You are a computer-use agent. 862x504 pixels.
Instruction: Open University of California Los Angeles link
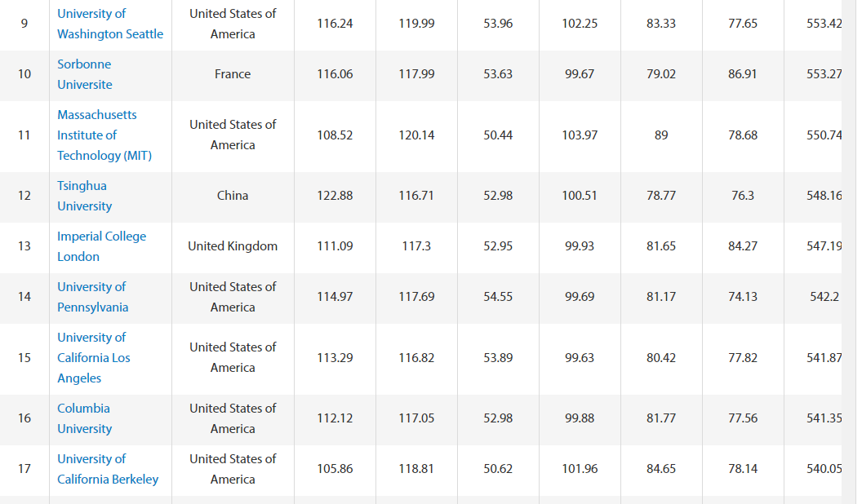tap(93, 357)
